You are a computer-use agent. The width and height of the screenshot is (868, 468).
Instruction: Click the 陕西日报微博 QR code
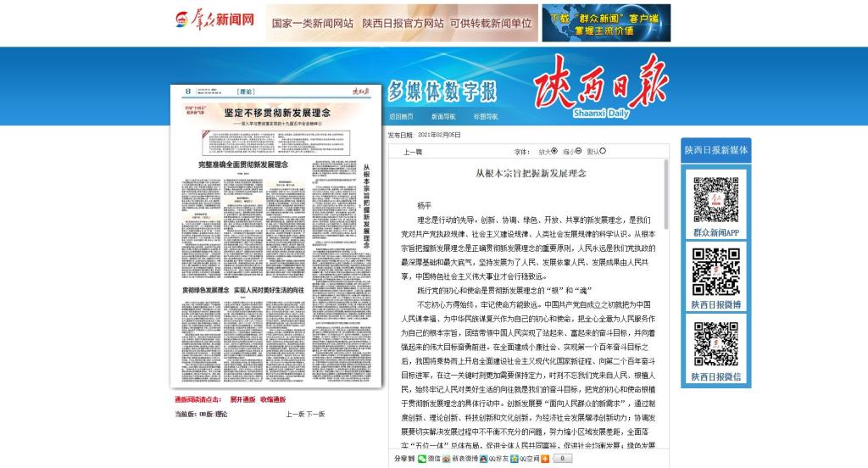715,271
